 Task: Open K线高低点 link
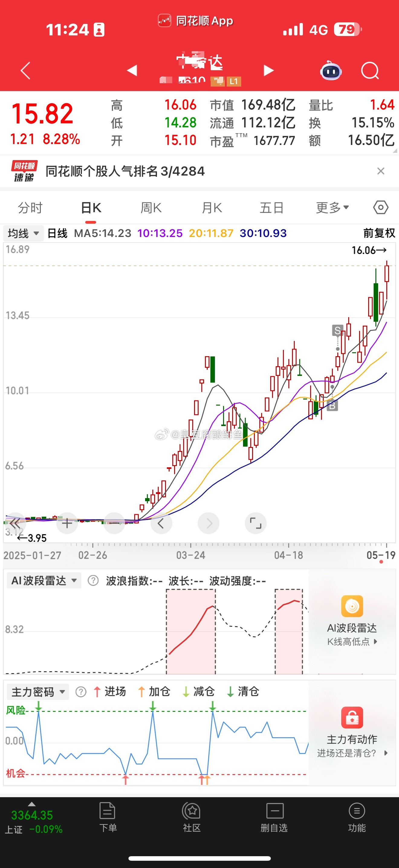pos(352,642)
